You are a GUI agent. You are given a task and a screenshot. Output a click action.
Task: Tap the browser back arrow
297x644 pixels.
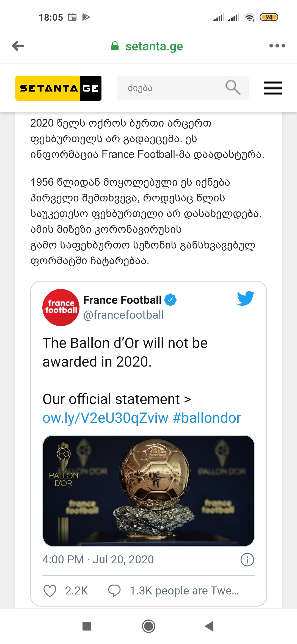point(18,46)
